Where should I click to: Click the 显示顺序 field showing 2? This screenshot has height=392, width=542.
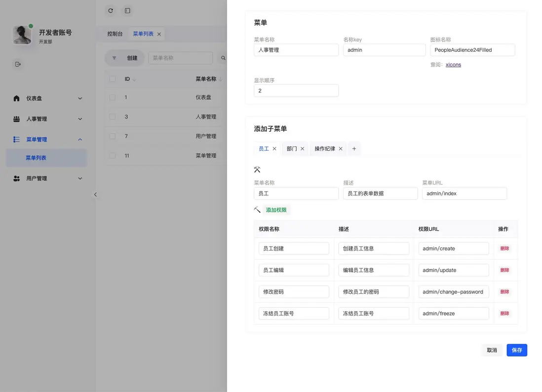pos(296,91)
